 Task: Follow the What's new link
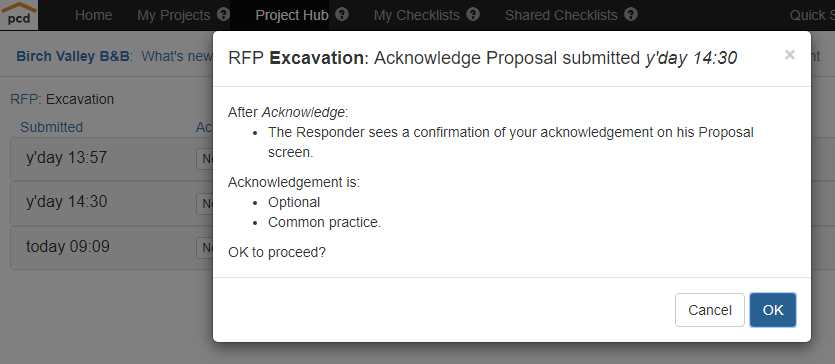tap(177, 56)
